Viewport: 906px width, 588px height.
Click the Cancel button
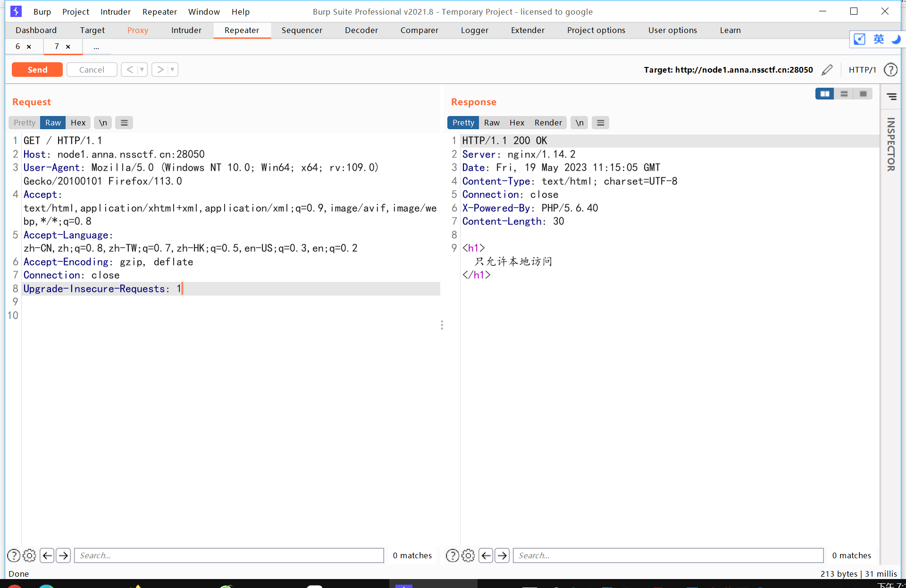[x=92, y=70]
